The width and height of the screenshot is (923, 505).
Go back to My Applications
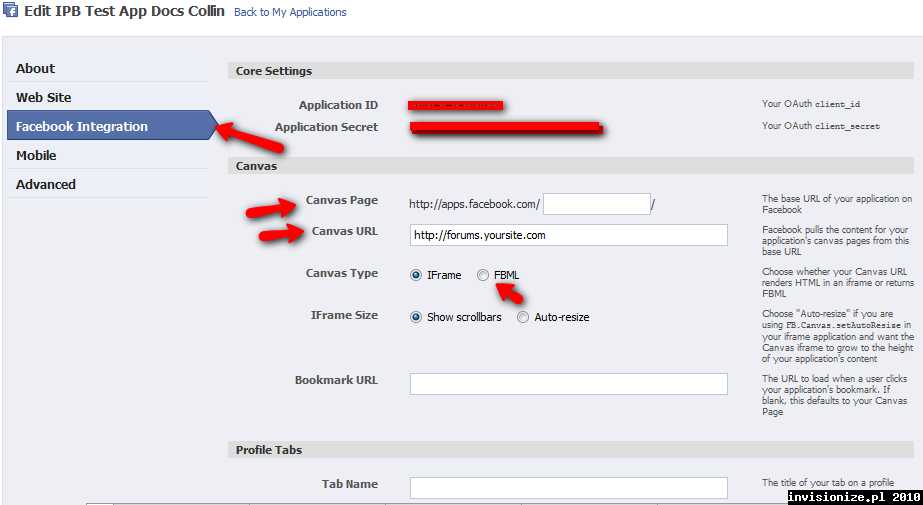[x=290, y=13]
